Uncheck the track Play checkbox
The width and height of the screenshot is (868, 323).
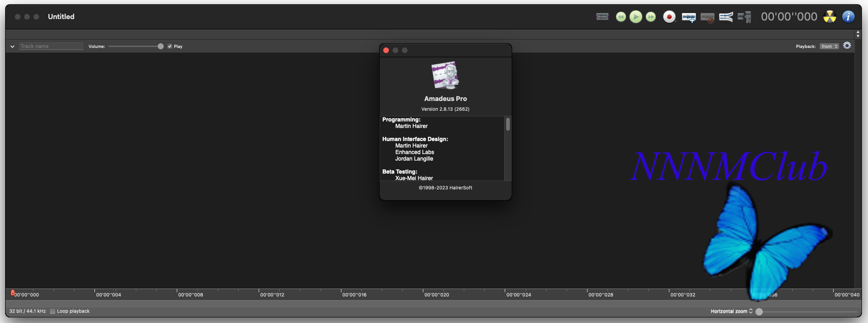point(170,47)
